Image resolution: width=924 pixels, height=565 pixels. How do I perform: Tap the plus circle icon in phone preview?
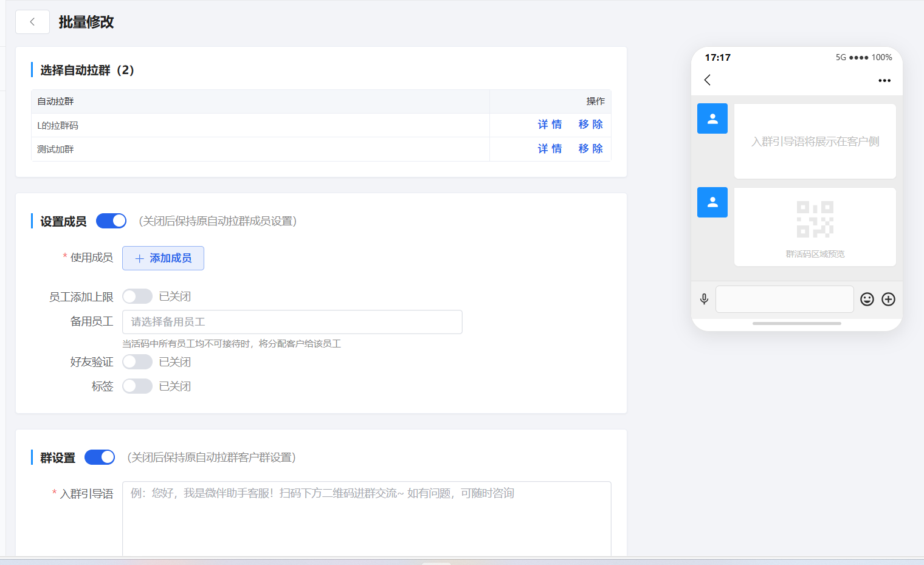pyautogui.click(x=888, y=299)
